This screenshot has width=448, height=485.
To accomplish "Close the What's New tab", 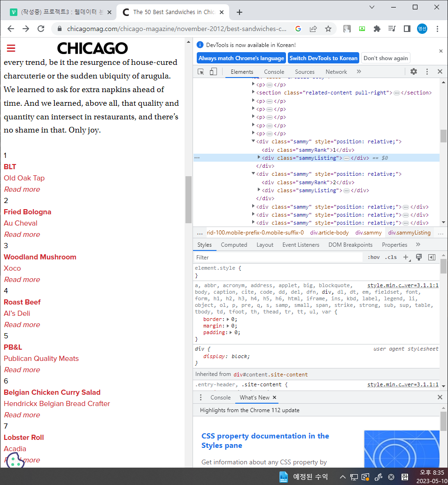I will pos(274,398).
